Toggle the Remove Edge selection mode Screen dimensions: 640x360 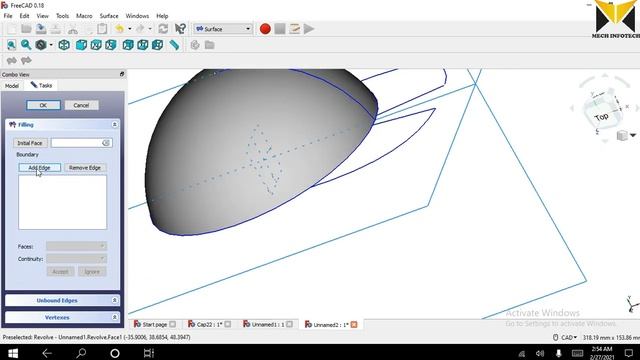coord(85,168)
